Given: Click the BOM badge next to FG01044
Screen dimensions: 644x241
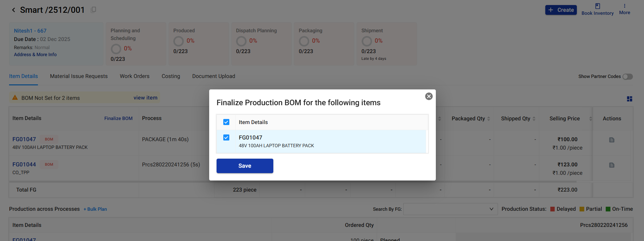Looking at the screenshot, I should 49,165.
